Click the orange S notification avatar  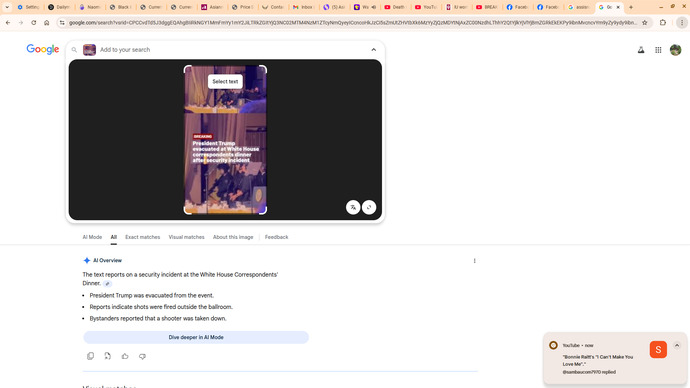click(658, 349)
